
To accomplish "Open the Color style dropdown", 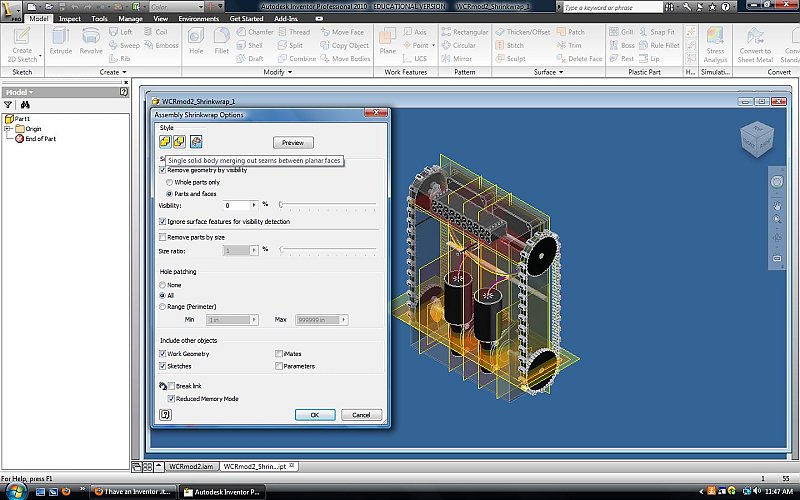I will [201, 7].
